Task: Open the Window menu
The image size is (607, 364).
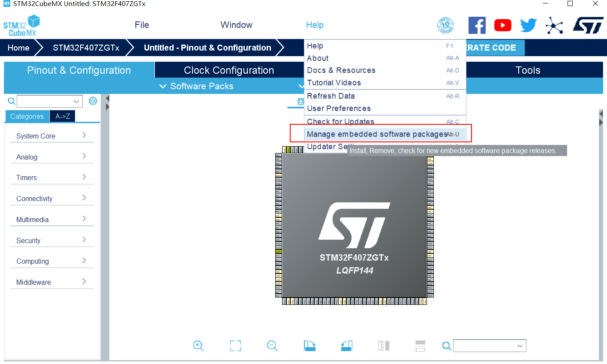Action: pos(237,25)
